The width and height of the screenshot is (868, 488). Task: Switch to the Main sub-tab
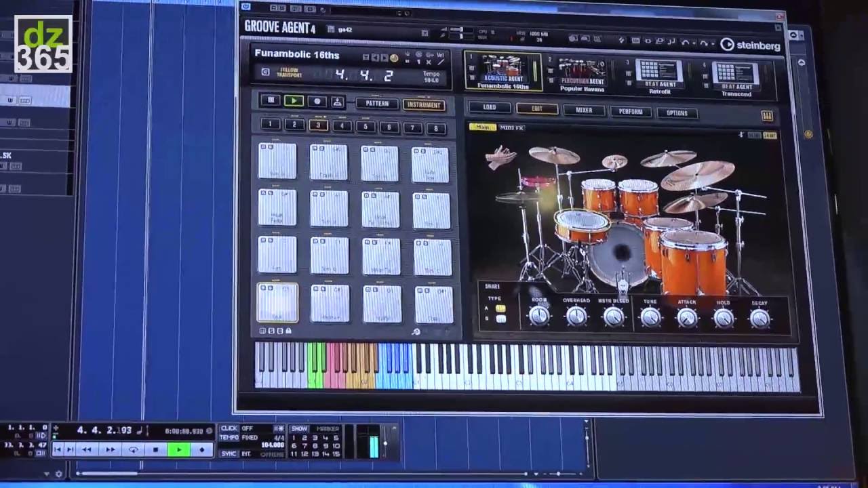(482, 127)
